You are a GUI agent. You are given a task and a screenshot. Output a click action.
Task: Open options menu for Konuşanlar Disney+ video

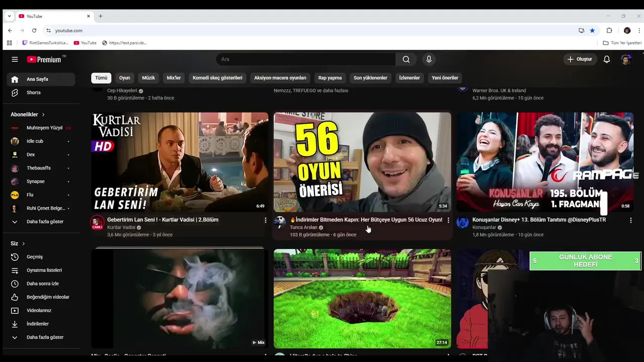(x=630, y=220)
